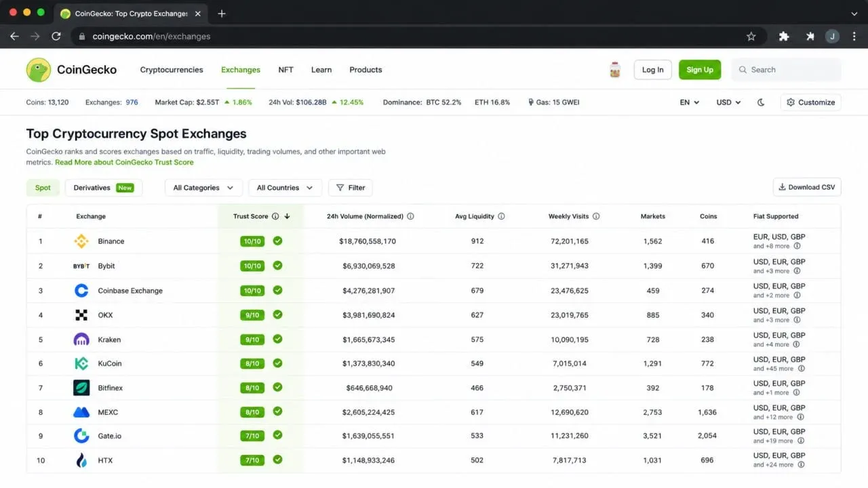
Task: Click MEXC markets value 2,753
Action: tap(652, 412)
